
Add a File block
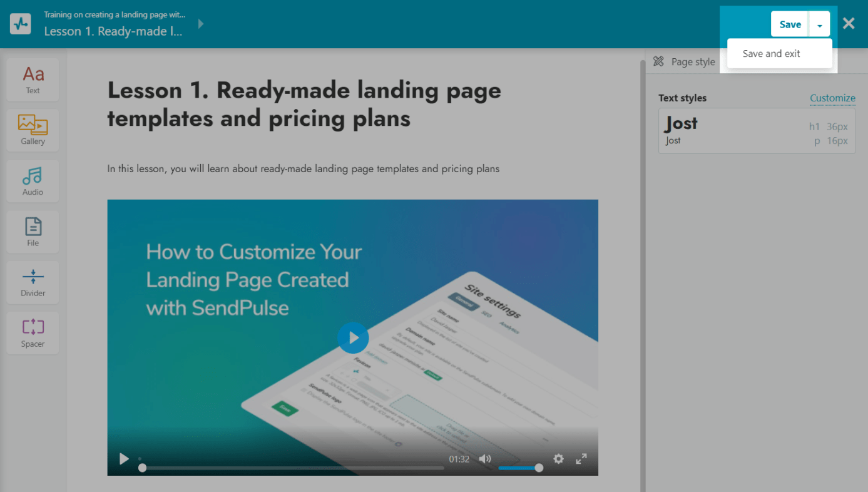point(33,232)
